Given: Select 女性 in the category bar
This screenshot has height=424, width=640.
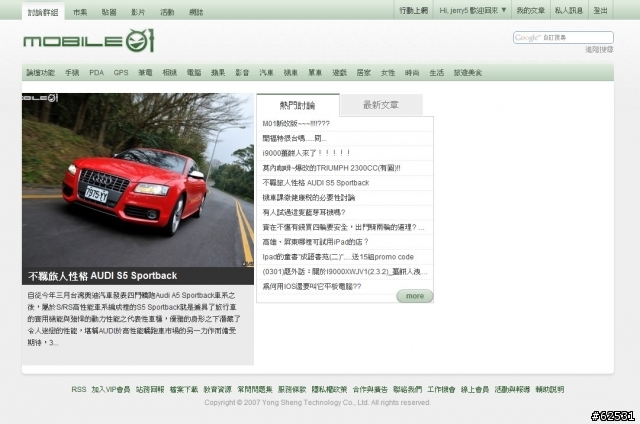Looking at the screenshot, I should pos(388,73).
